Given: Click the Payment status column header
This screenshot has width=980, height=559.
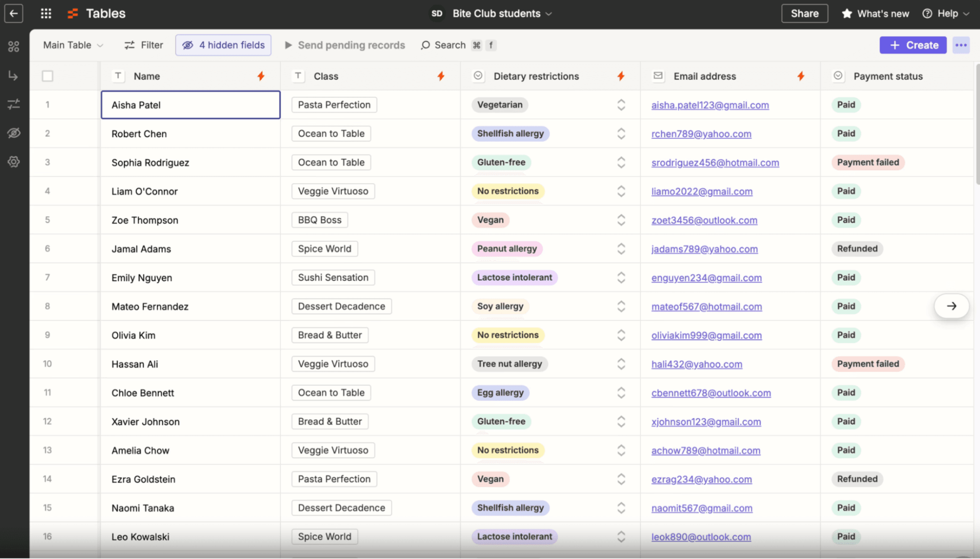Looking at the screenshot, I should pos(897,76).
